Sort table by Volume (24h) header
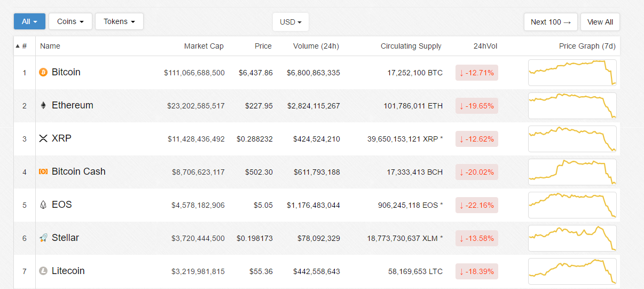 tap(316, 46)
